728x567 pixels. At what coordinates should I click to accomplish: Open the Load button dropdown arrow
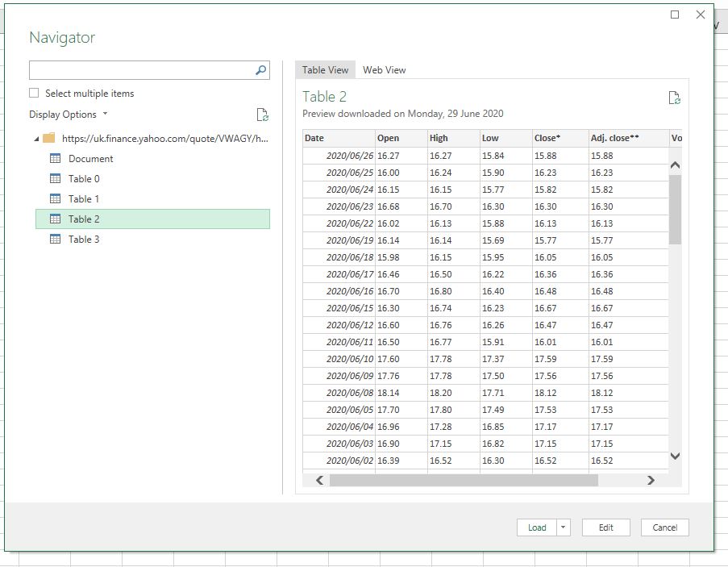(564, 527)
